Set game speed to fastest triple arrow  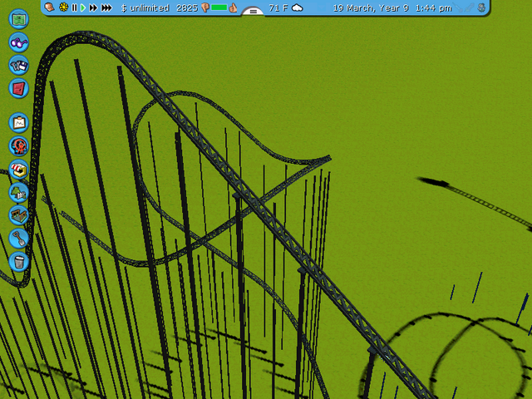click(x=106, y=7)
